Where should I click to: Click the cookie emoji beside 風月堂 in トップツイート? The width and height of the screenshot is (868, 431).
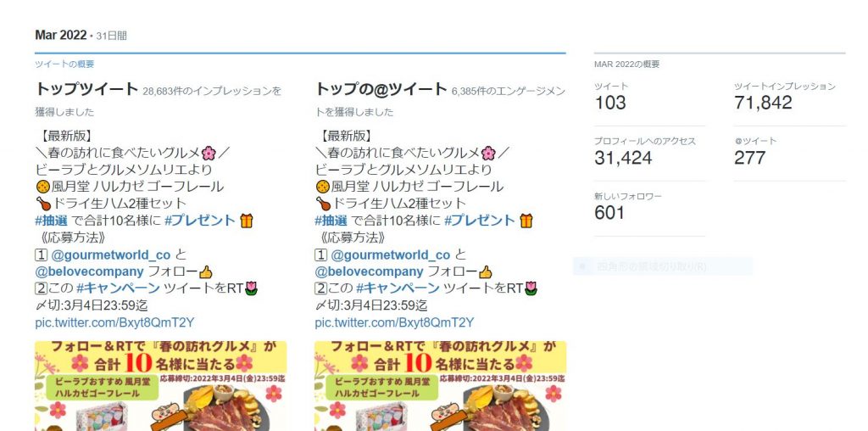(x=42, y=187)
